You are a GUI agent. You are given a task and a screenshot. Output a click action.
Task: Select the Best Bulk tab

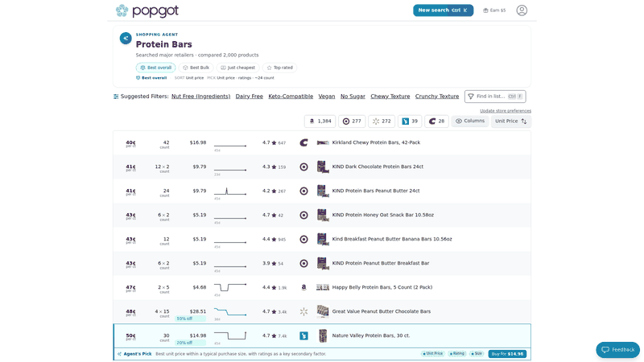pyautogui.click(x=196, y=68)
